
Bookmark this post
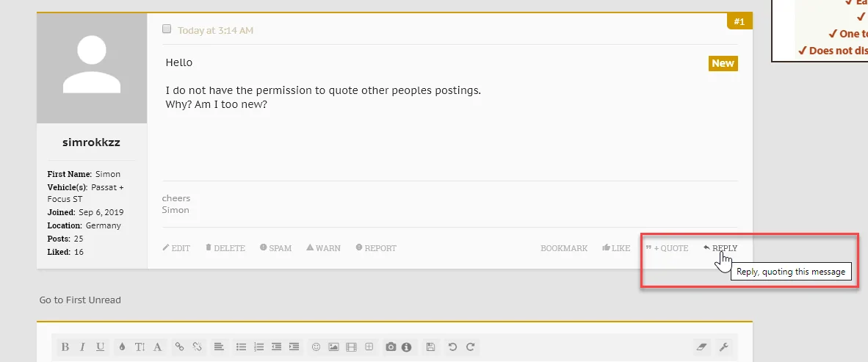point(564,248)
